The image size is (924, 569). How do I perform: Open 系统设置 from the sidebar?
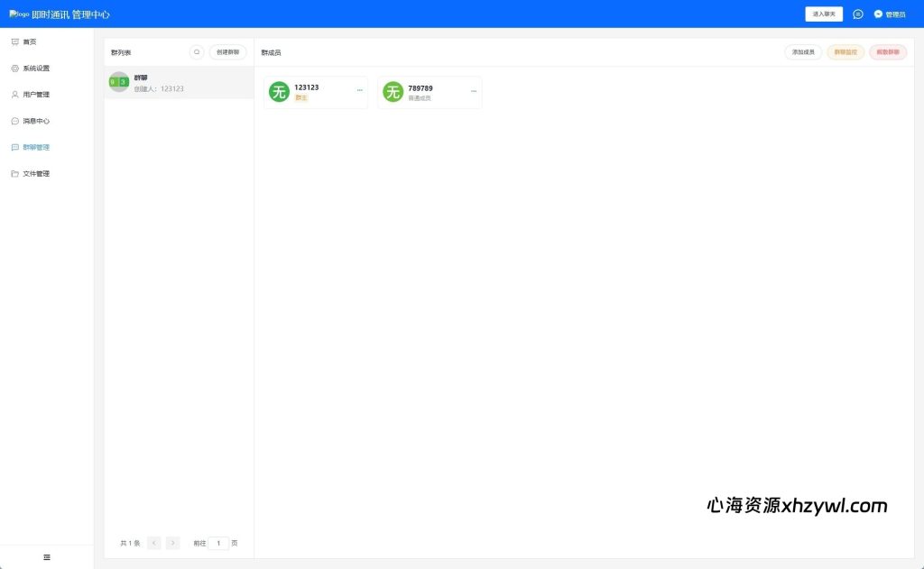coord(36,69)
